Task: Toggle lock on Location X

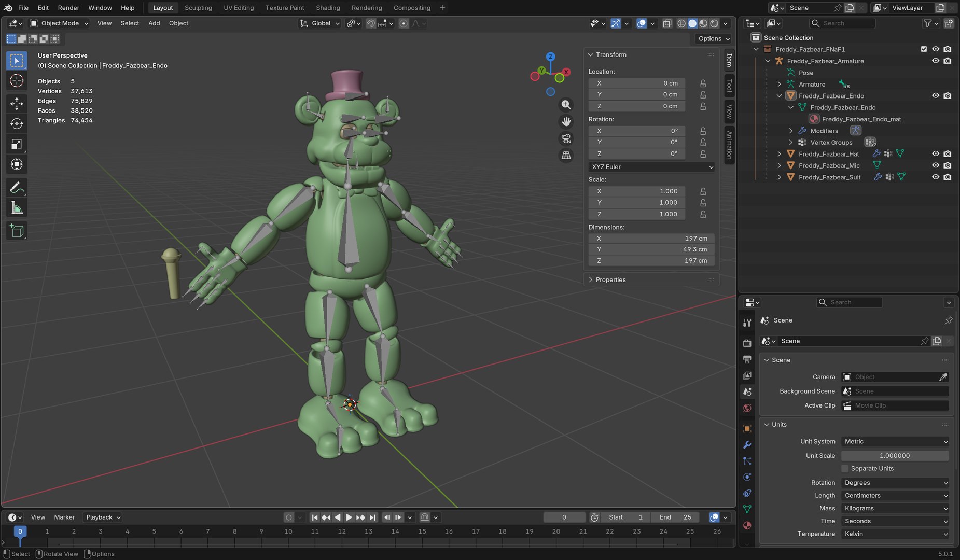Action: click(703, 83)
